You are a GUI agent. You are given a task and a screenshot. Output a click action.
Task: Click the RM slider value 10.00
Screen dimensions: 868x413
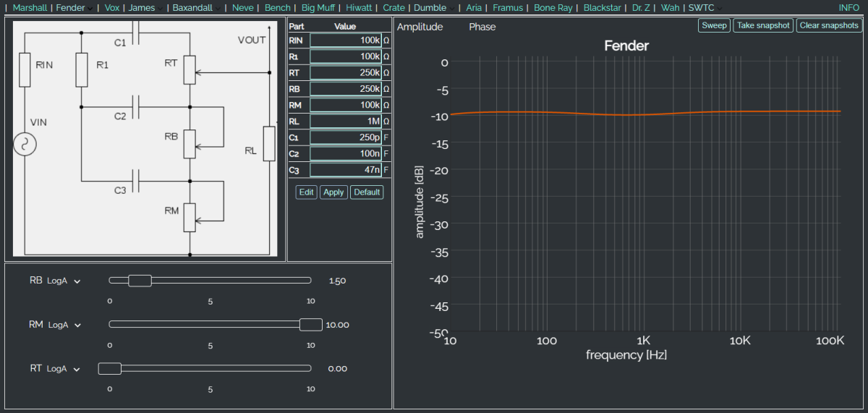coord(337,325)
